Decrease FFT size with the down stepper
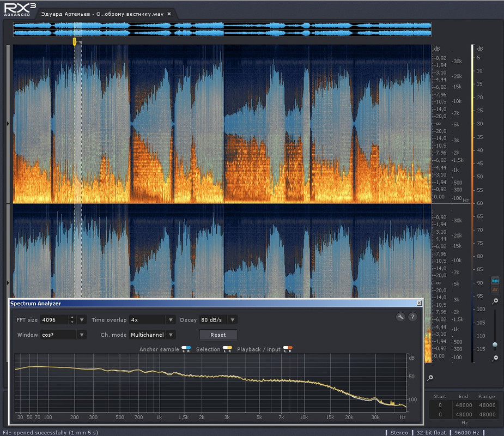 72,322
